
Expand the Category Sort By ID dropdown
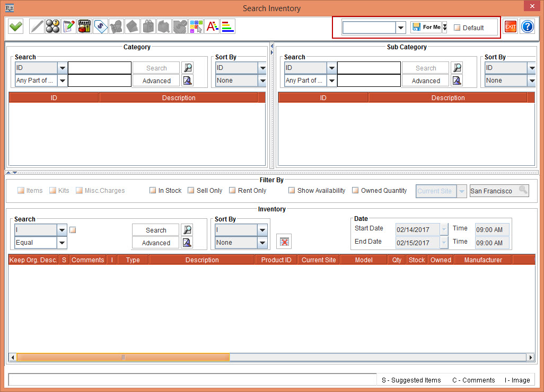tap(262, 68)
